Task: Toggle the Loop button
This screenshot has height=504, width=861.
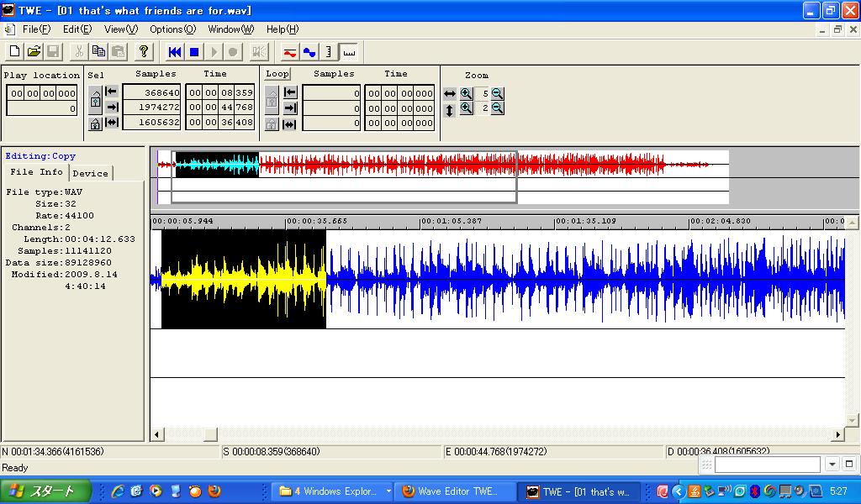Action: tap(277, 74)
